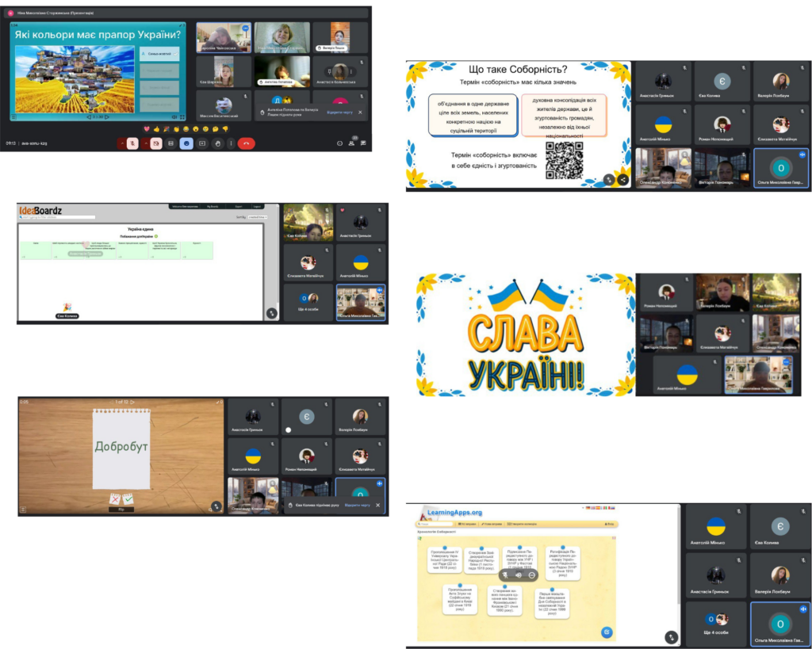This screenshot has width=812, height=649.
Task: Click the swap-layout button on the LearningApps presentation
Action: (x=671, y=638)
